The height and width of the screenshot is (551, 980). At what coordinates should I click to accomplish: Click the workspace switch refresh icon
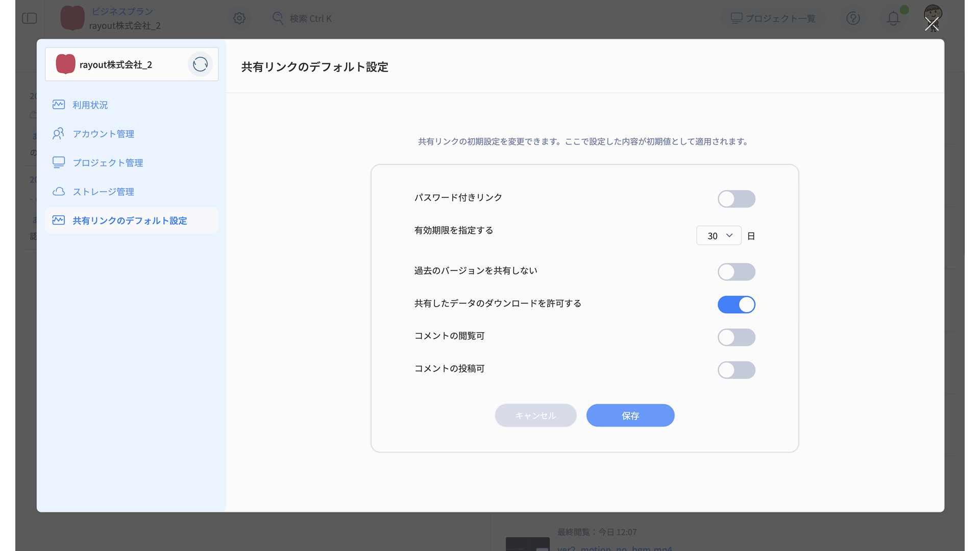point(200,64)
